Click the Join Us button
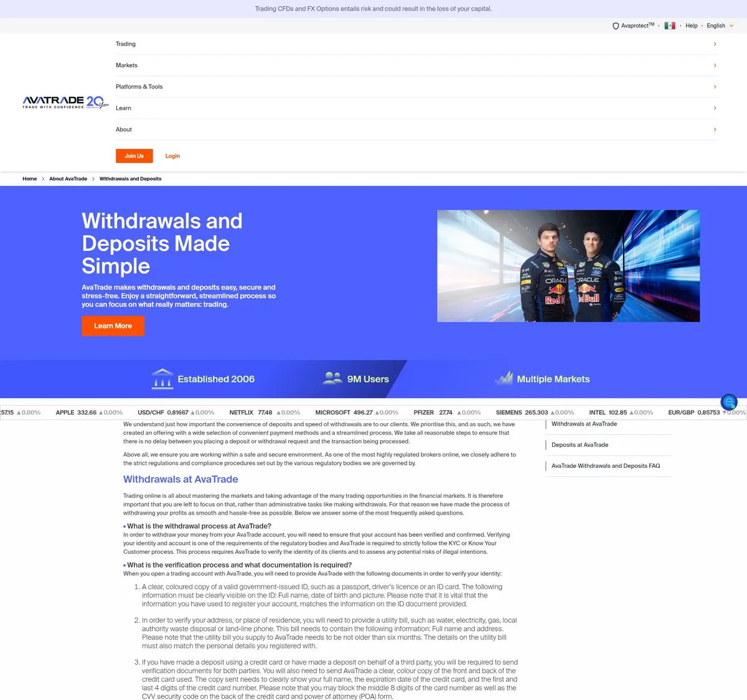Image resolution: width=747 pixels, height=700 pixels. tap(134, 156)
